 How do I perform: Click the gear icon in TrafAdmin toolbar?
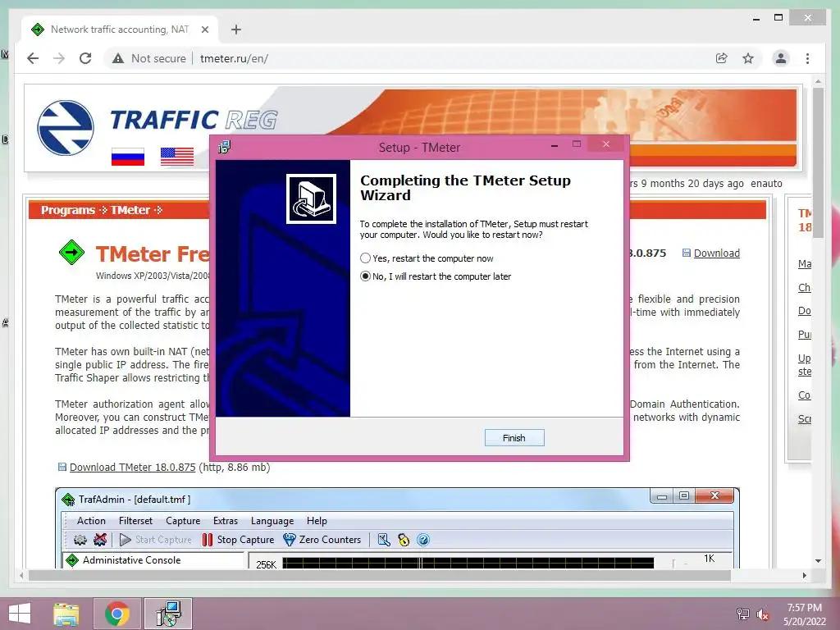[80, 540]
